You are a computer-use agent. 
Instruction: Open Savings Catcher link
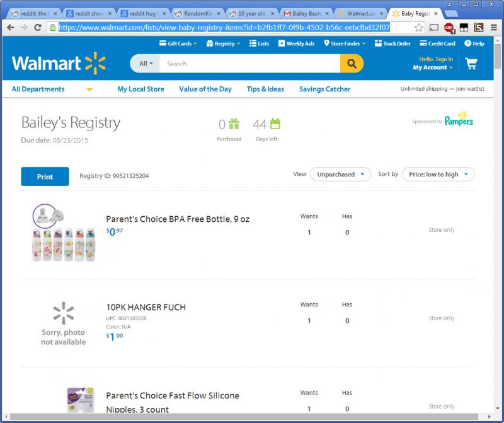pos(324,89)
